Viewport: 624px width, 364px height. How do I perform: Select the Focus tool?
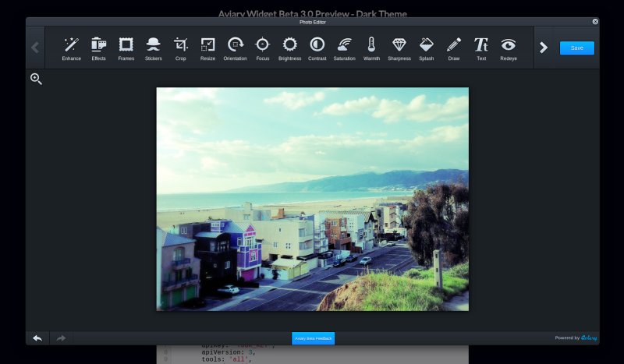pyautogui.click(x=263, y=48)
